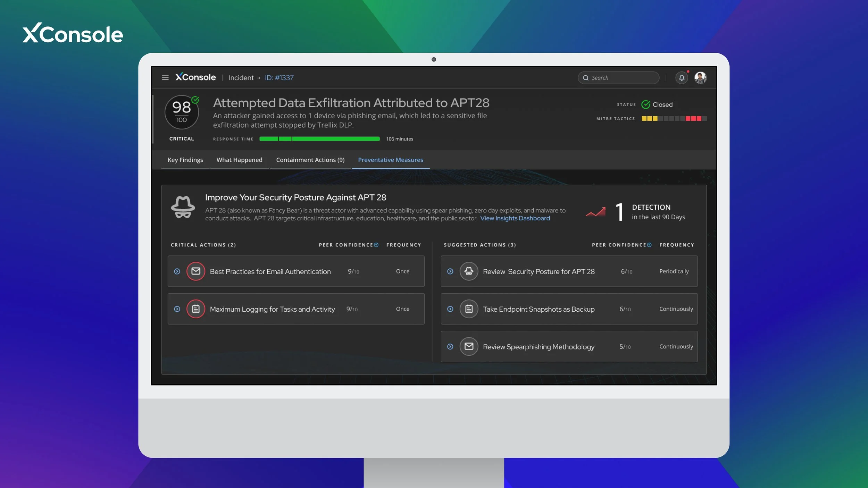Expand Take Endpoint Snapshots as Backup row
The width and height of the screenshot is (868, 488).
(x=450, y=309)
